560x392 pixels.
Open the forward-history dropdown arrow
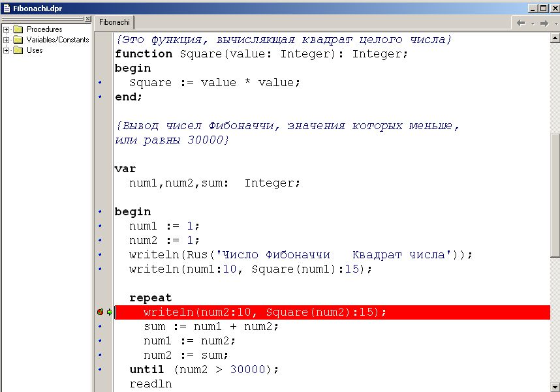556,23
